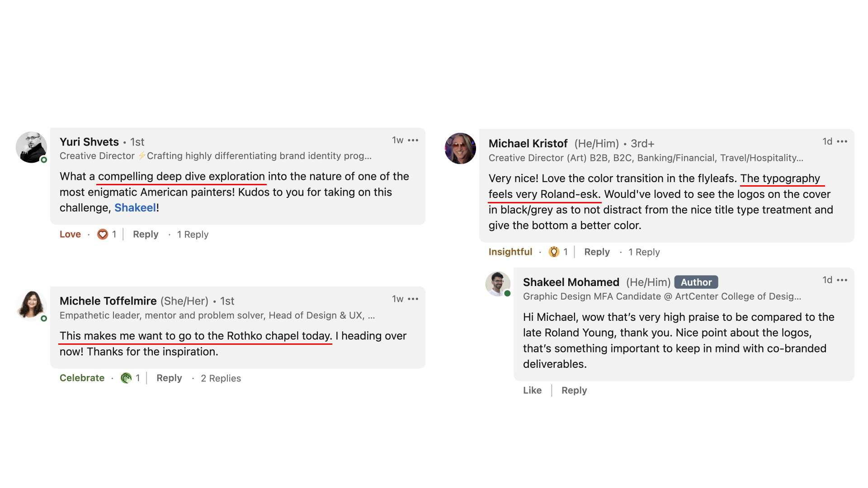Expand 2 Replies under Michele's comment
Screen dimensions: 868x488
coord(221,379)
